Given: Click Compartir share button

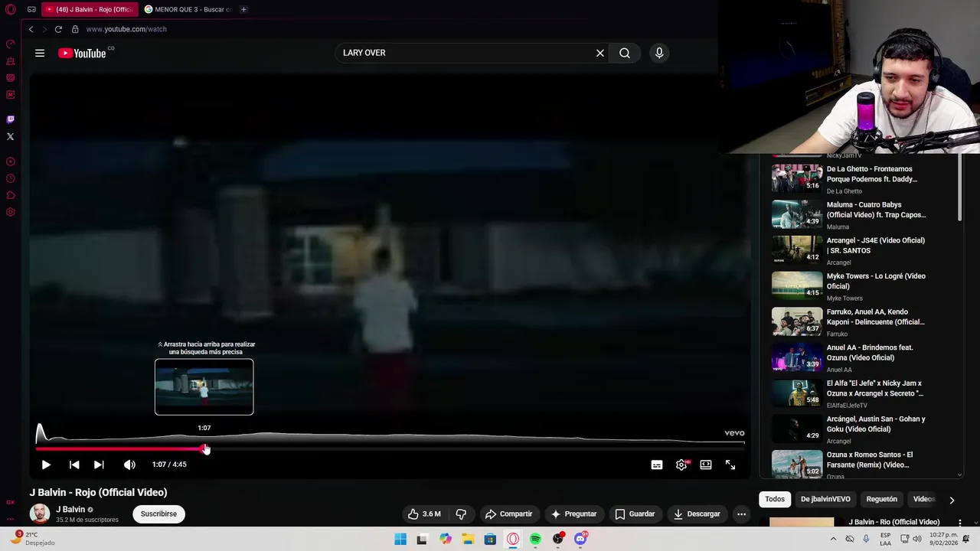Looking at the screenshot, I should pos(508,514).
